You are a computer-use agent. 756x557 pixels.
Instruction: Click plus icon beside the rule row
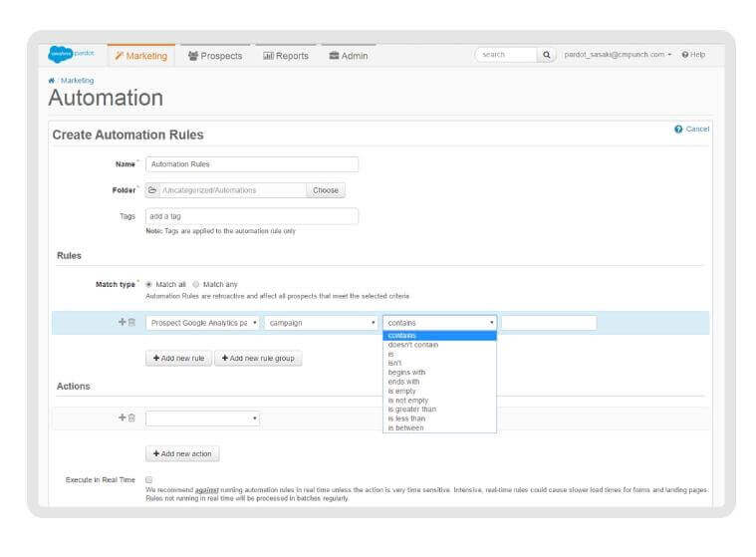tap(122, 323)
